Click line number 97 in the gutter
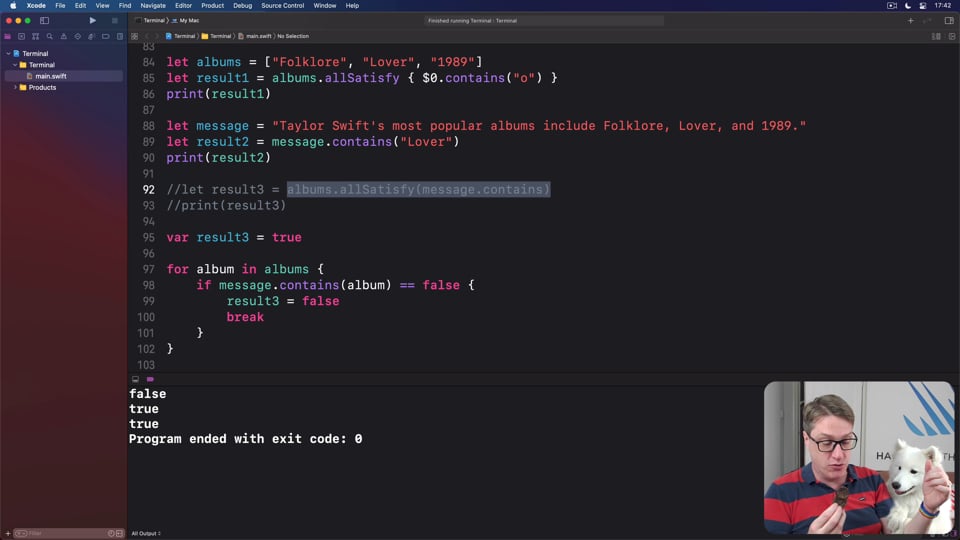Viewport: 960px width, 540px height. pos(149,269)
